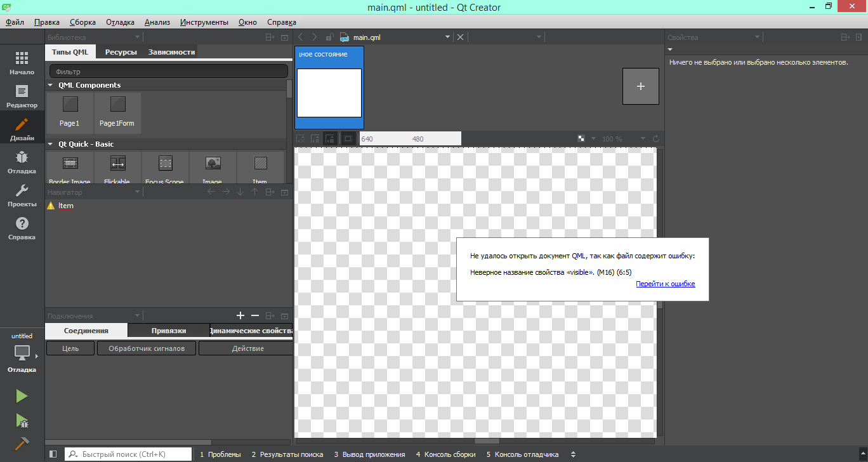Add Page1 component from library
Viewport: 868px width, 462px height.
(70, 113)
